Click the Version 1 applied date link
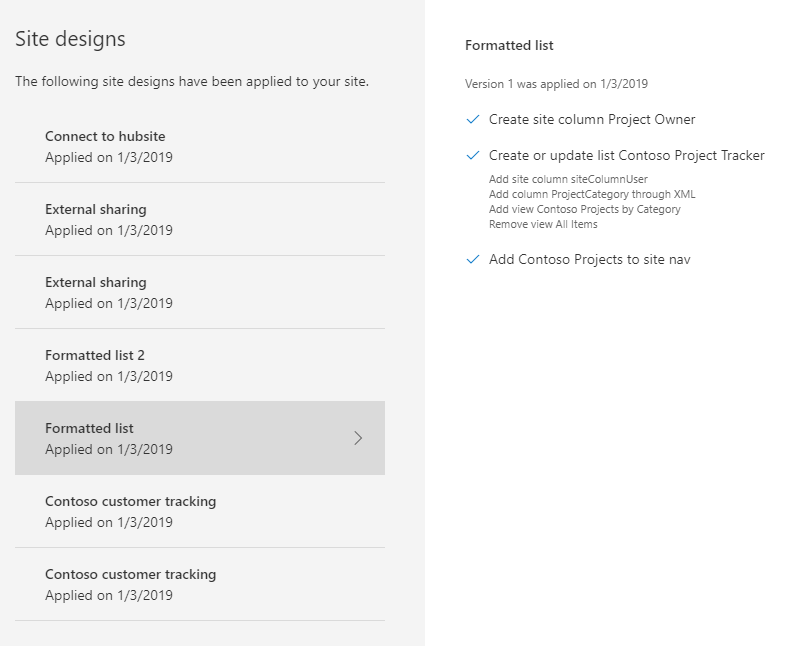The image size is (809, 646). (556, 84)
